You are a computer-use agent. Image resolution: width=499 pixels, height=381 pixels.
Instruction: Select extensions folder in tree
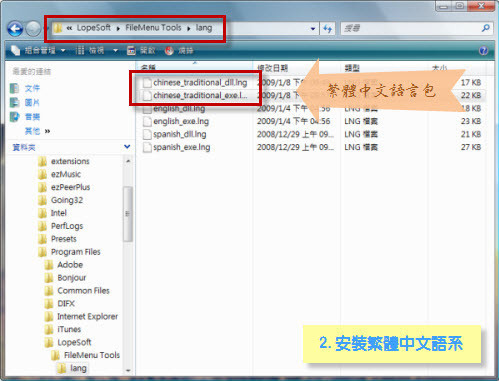(70, 161)
